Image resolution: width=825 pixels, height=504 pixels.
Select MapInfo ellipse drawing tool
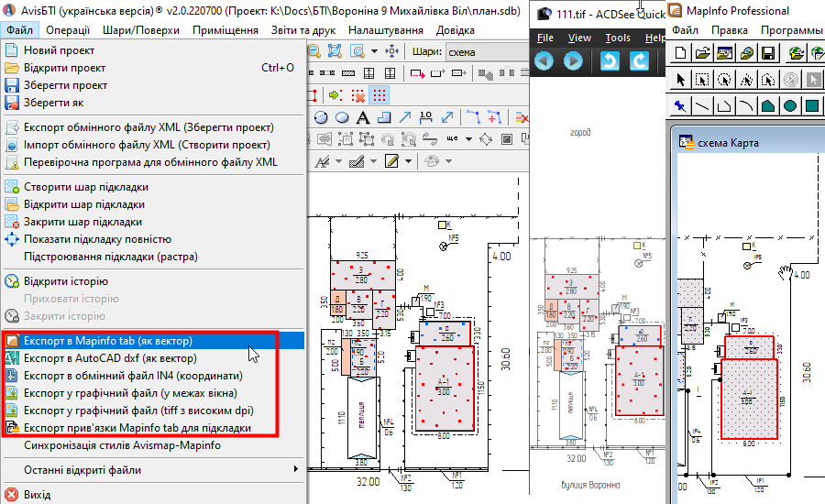click(x=790, y=106)
